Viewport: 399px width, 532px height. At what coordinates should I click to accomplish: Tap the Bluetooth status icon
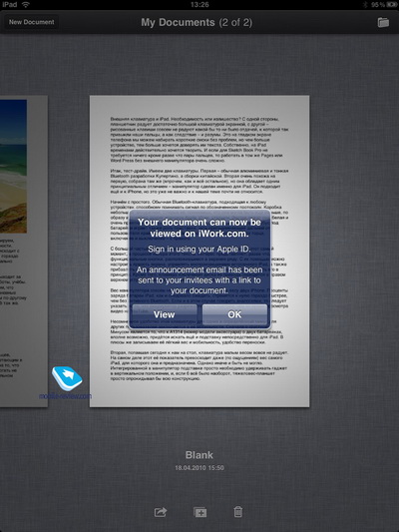click(x=365, y=5)
